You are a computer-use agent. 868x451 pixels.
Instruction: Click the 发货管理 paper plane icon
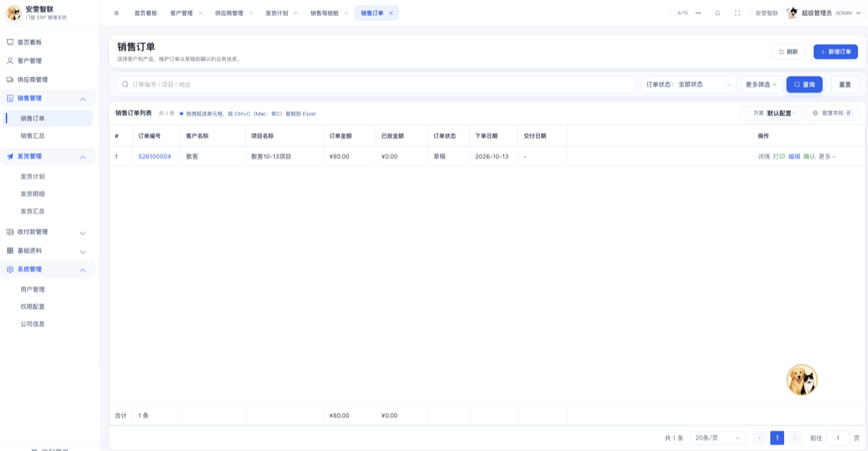pos(10,156)
